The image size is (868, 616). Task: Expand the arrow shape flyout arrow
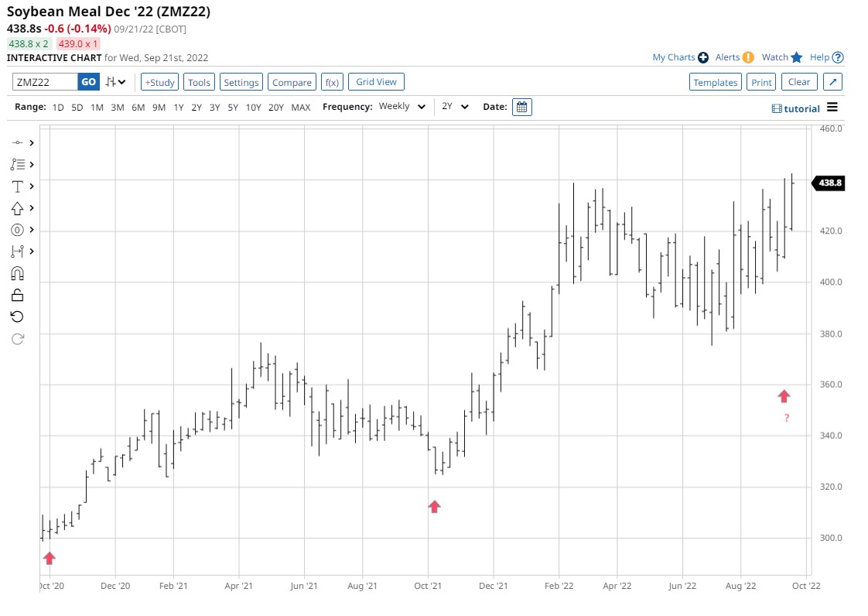point(32,208)
